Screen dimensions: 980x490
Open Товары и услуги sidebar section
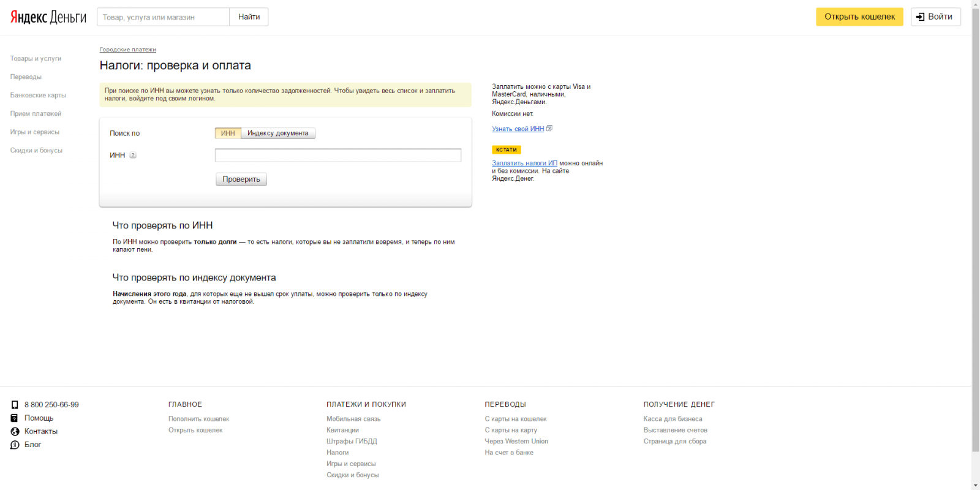(x=36, y=59)
